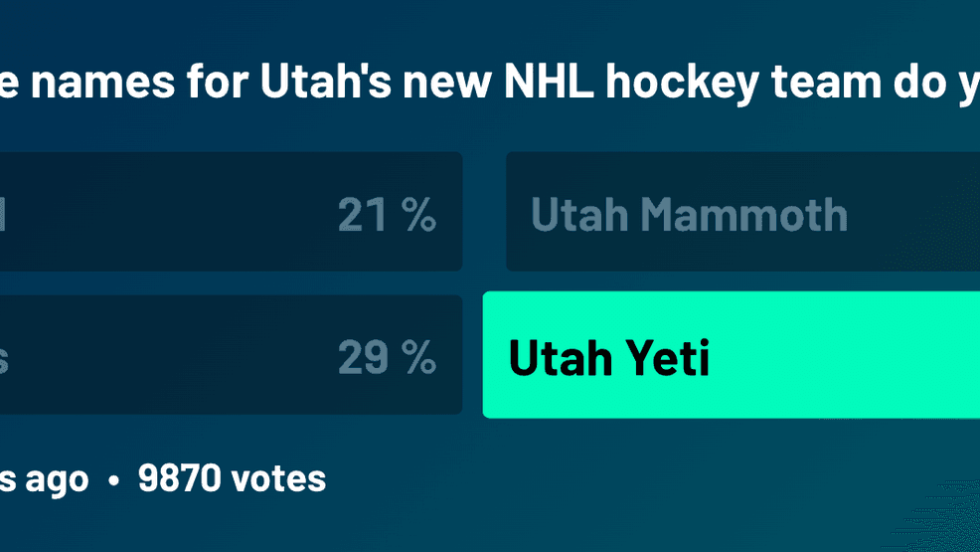Vote for the option showing 29 %
Viewport: 980px width, 552px height.
[229, 355]
